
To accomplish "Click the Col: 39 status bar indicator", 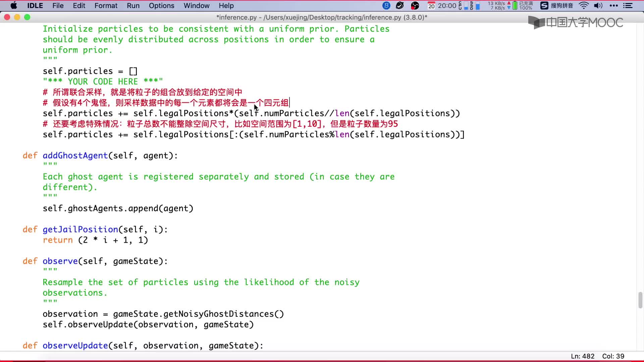I will point(613,356).
